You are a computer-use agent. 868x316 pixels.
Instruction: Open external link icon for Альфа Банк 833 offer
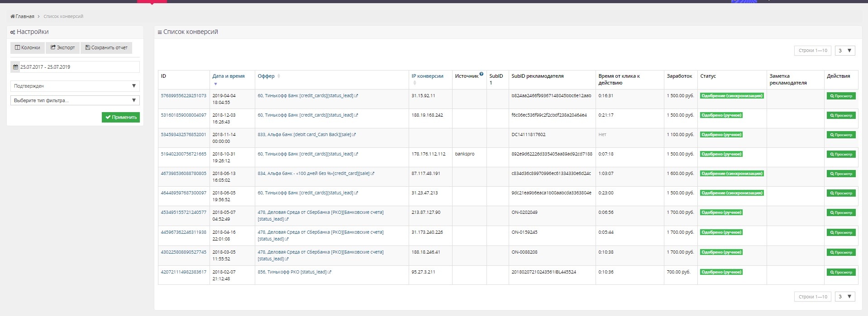(x=354, y=135)
